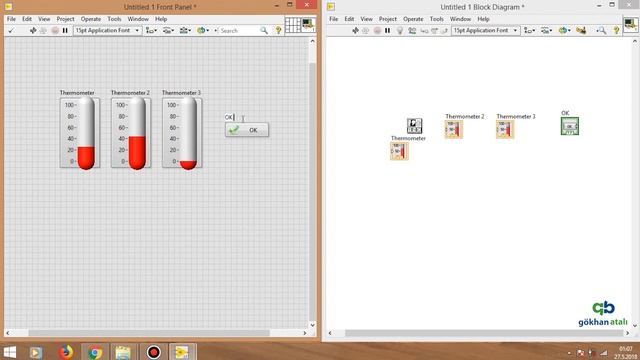The height and width of the screenshot is (360, 640).
Task: Click the Step Out icon in the Block Diagram toolbar
Action: pyautogui.click(x=444, y=31)
